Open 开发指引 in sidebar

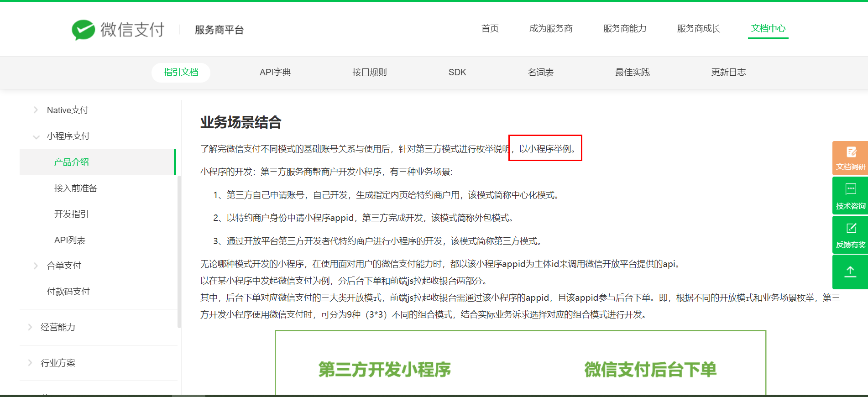(x=72, y=214)
